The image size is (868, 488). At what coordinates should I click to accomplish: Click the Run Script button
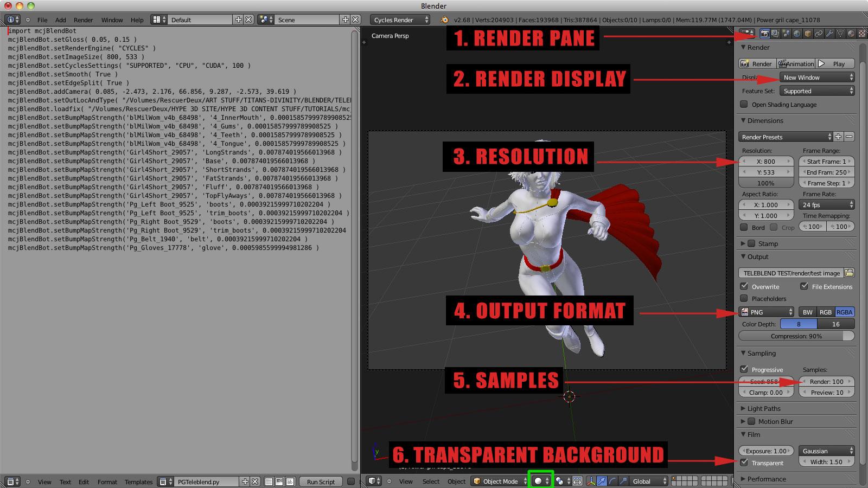[321, 481]
